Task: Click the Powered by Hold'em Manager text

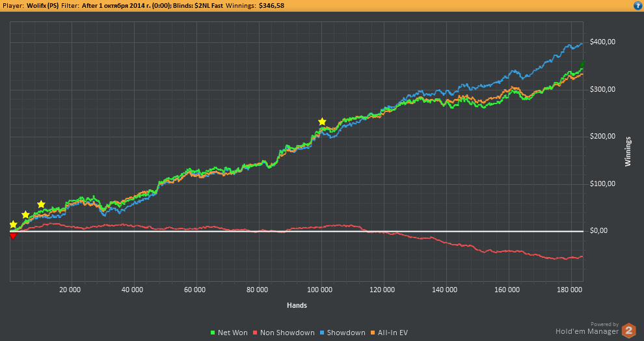Action: pos(587,329)
